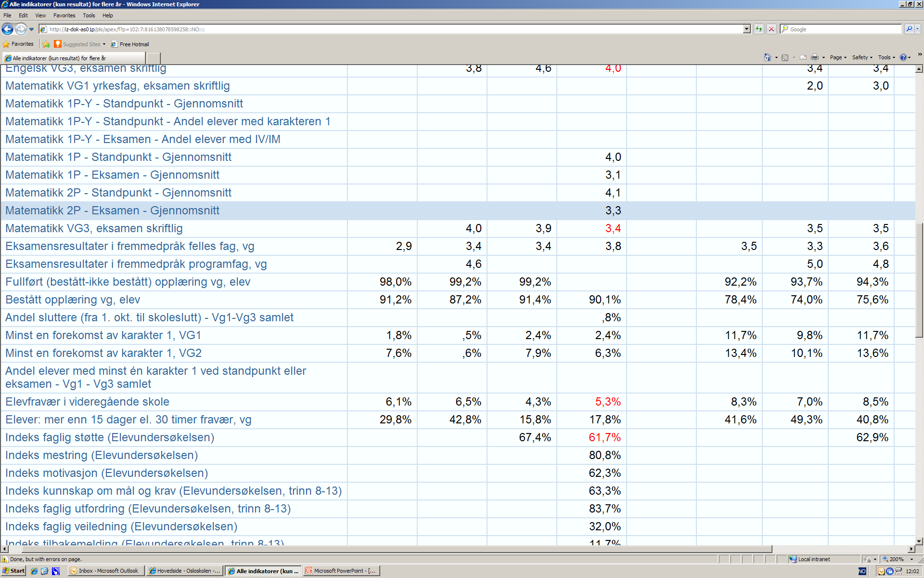The image size is (924, 578).
Task: Open the Safety dropdown menu
Action: coord(862,57)
